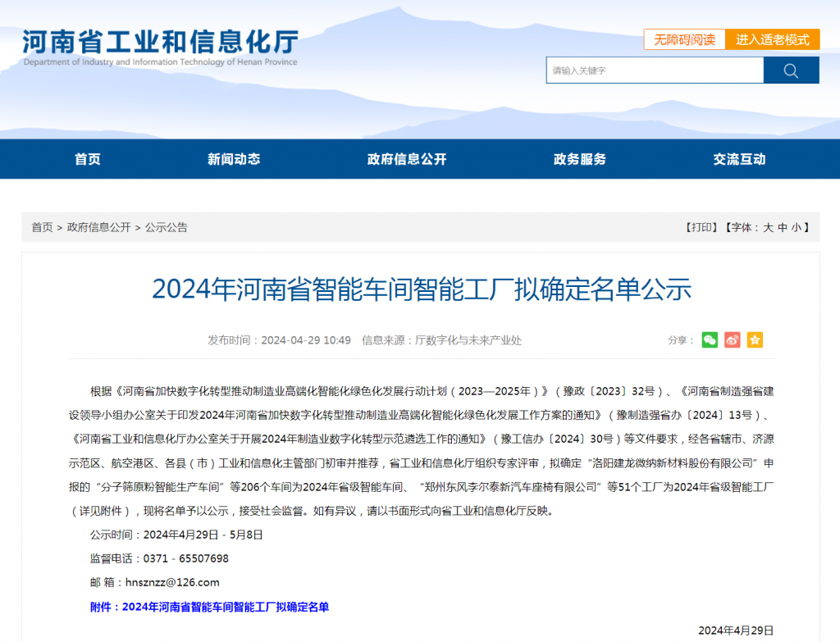Click the 打印 print link
This screenshot has width=840, height=642.
point(702,228)
